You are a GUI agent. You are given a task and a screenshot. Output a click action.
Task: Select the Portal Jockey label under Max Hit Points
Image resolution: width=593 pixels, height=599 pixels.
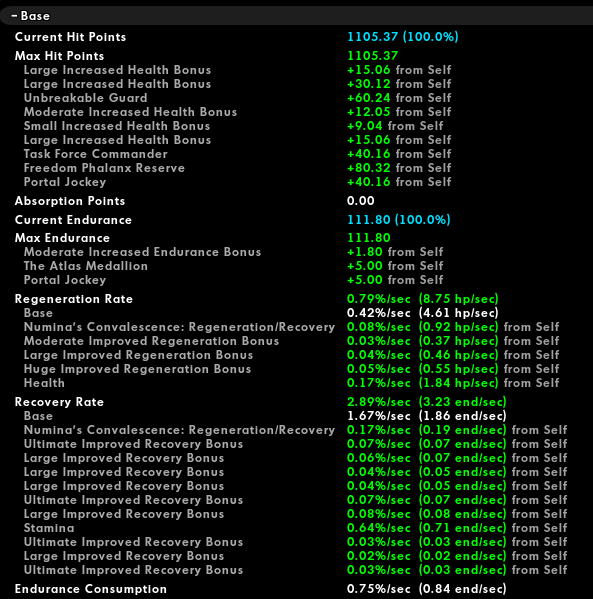(65, 182)
